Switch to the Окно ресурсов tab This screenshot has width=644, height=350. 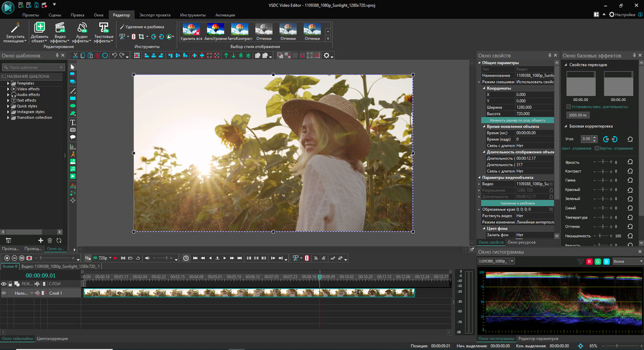(x=521, y=243)
